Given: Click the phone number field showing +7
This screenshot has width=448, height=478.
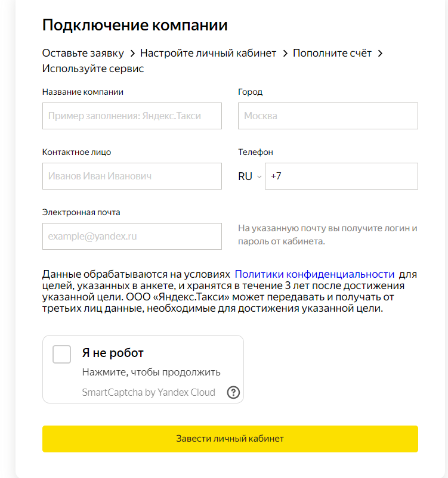Looking at the screenshot, I should tap(341, 176).
